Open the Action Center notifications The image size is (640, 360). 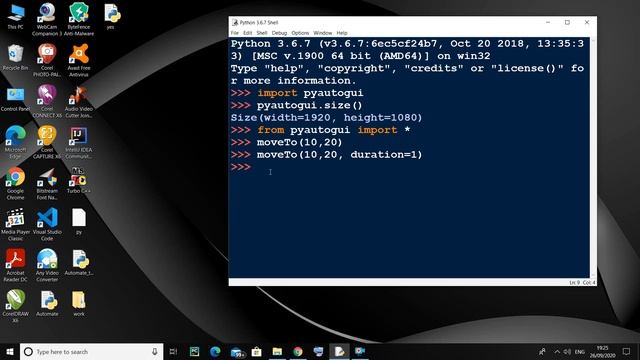(627, 351)
